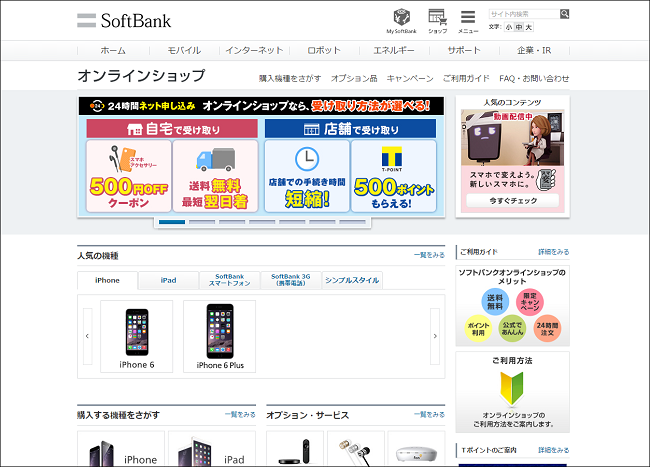This screenshot has width=650, height=467.
Task: Switch to the iPad tab
Action: coord(168,281)
